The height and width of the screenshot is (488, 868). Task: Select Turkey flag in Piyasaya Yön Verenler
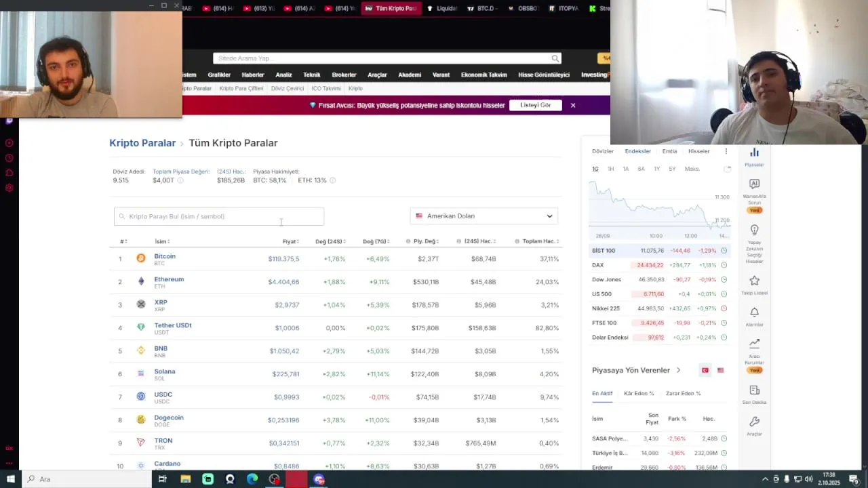click(705, 370)
